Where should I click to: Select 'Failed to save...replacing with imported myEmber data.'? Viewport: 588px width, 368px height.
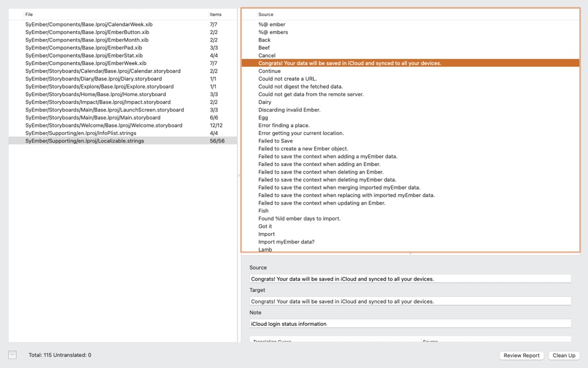(x=410, y=195)
